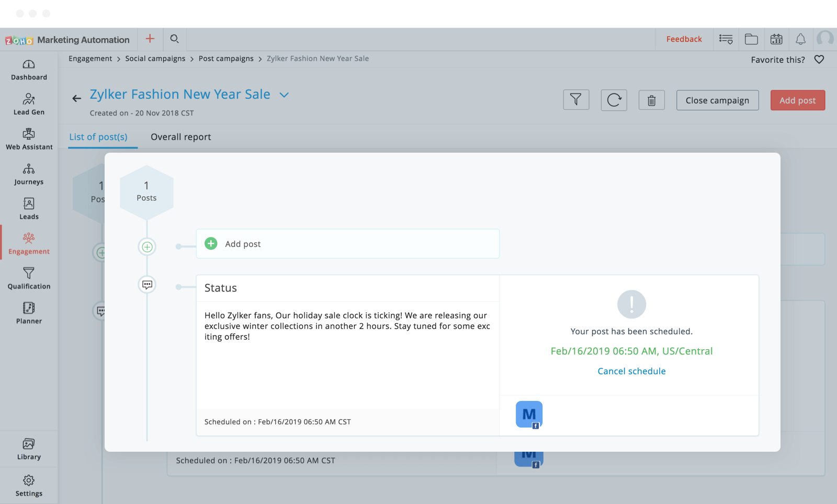Image resolution: width=837 pixels, height=504 pixels.
Task: Select Journeys in the left sidebar
Action: point(28,174)
